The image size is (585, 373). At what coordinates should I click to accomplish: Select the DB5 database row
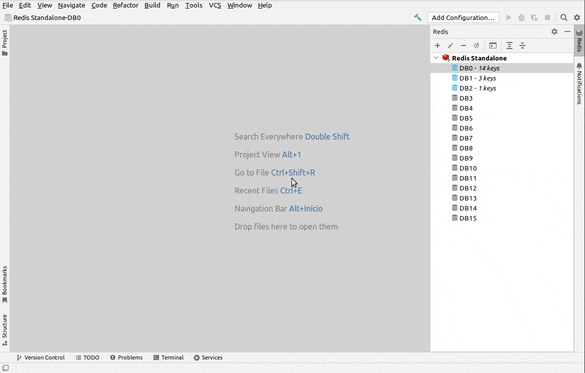click(x=502, y=118)
